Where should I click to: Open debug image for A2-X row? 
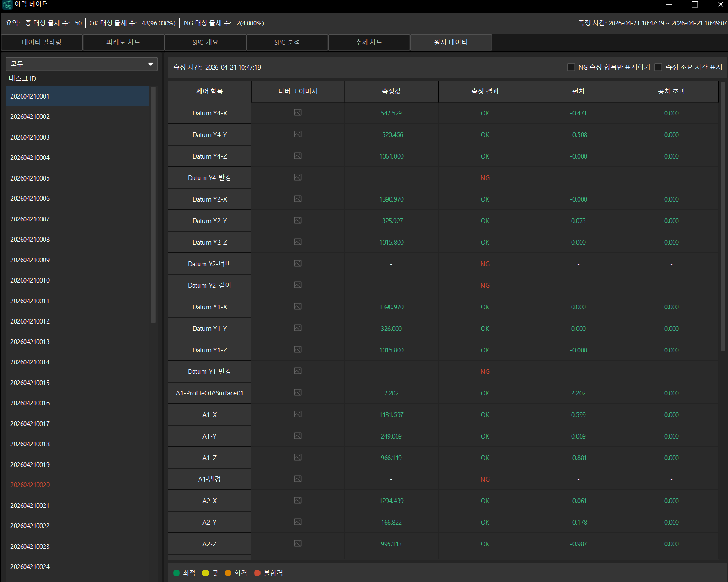298,500
